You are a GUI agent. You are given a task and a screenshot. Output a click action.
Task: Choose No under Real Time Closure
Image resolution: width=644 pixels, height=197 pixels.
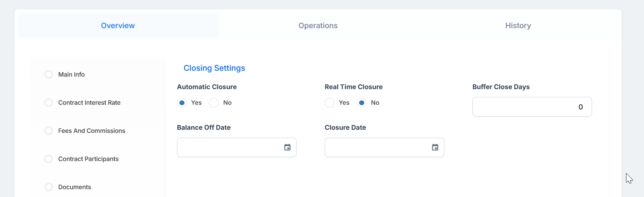pos(361,103)
